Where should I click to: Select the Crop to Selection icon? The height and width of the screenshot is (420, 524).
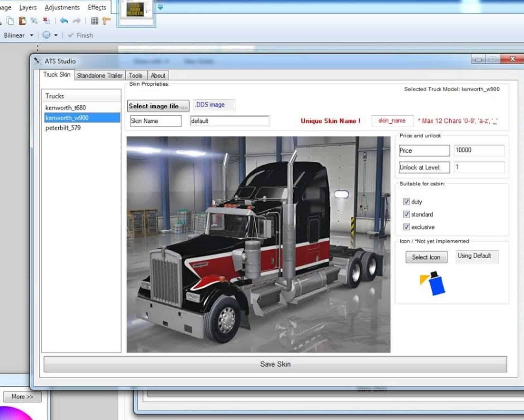[x=34, y=21]
